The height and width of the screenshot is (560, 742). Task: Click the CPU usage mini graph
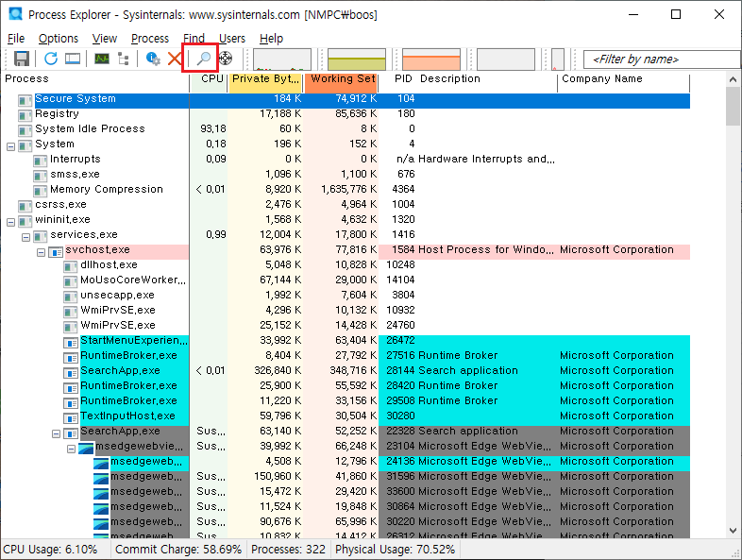tap(282, 59)
